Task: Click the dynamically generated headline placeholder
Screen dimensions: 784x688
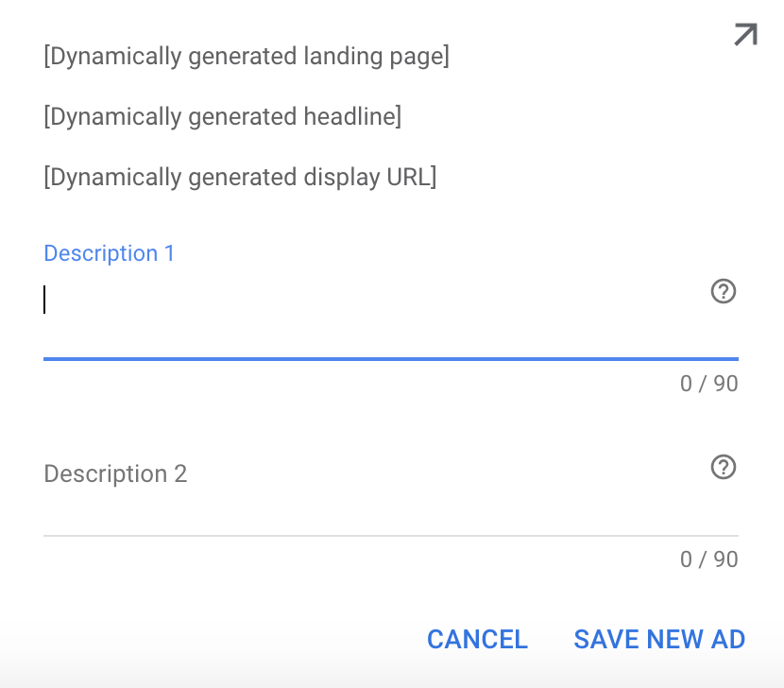Action: [223, 117]
